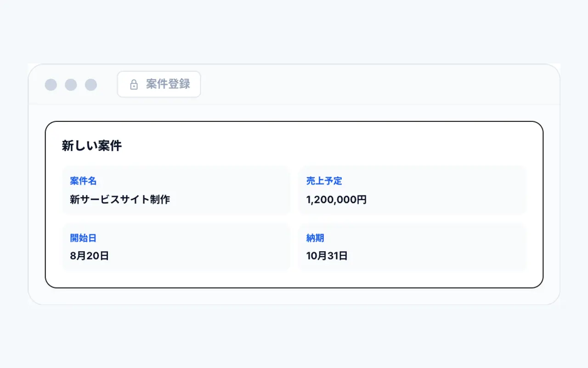Click the second gray window dot
This screenshot has width=588, height=368.
point(71,85)
